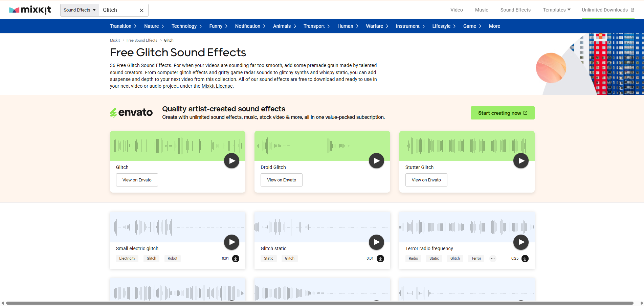Clear the search query with the X icon
Screen dimensions: 644x306
coord(141,10)
